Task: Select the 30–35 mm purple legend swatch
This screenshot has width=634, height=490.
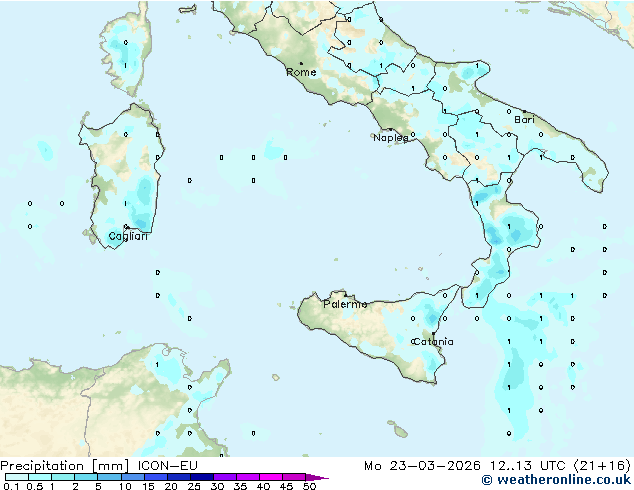Action: coord(224,477)
